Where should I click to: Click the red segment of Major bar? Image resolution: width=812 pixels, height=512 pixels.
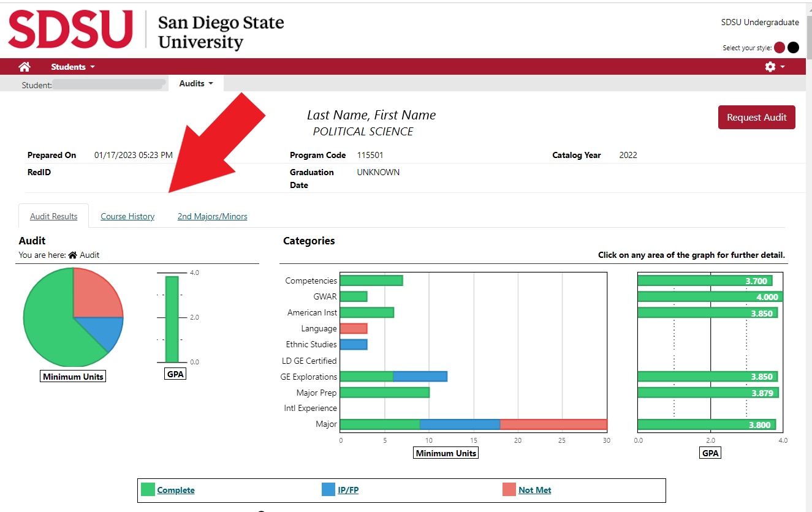click(554, 424)
